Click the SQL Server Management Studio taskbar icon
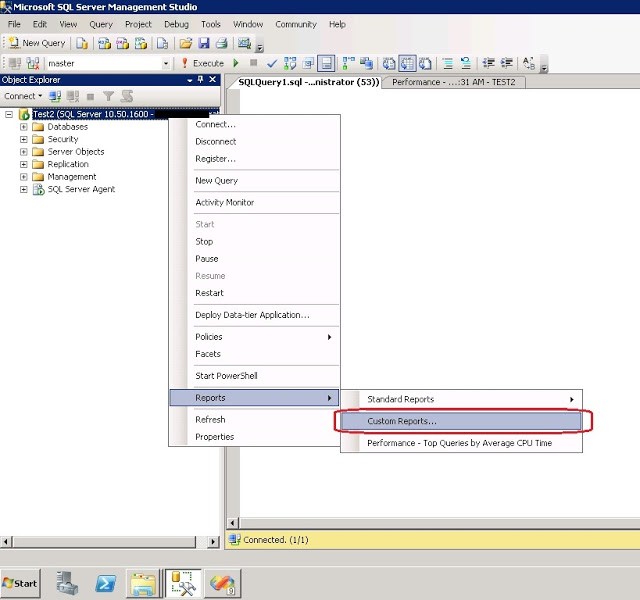Image resolution: width=640 pixels, height=600 pixels. pyautogui.click(x=183, y=583)
